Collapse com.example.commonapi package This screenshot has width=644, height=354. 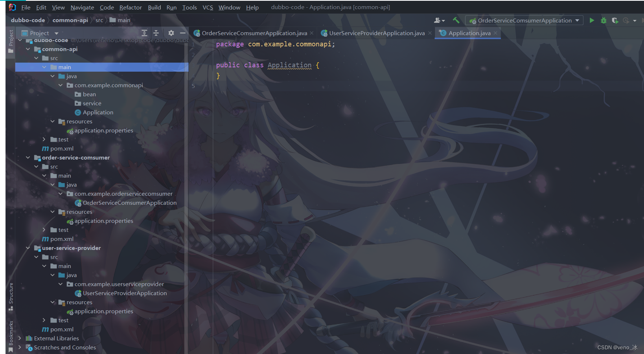pyautogui.click(x=61, y=85)
